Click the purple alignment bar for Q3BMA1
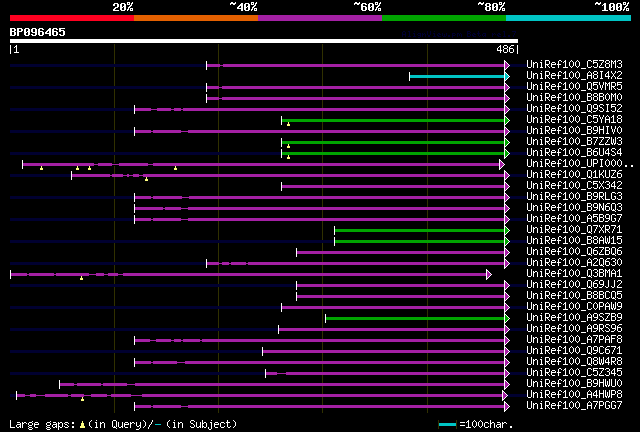Image resolution: width=640 pixels, height=432 pixels. [249, 275]
